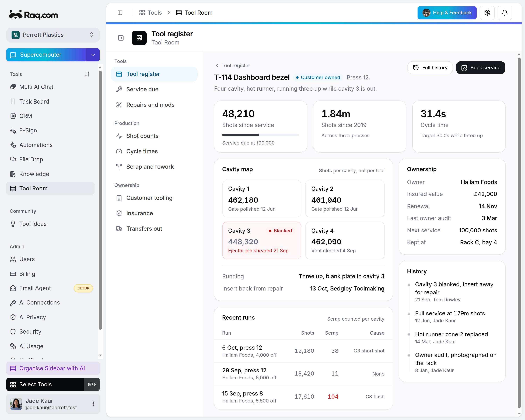Open the package cube icon button
Viewport: 525px width, 420px height.
click(x=487, y=13)
